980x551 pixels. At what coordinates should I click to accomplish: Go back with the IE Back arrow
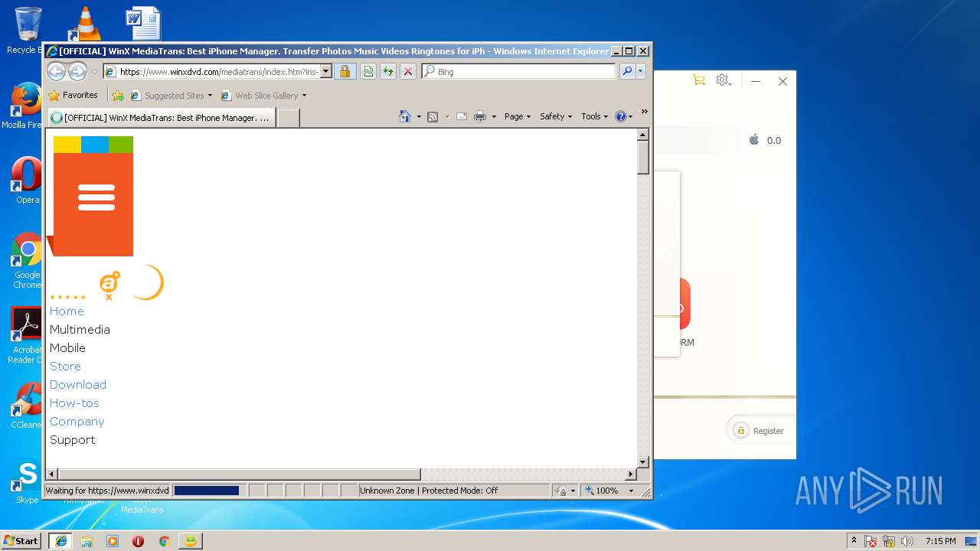(56, 71)
